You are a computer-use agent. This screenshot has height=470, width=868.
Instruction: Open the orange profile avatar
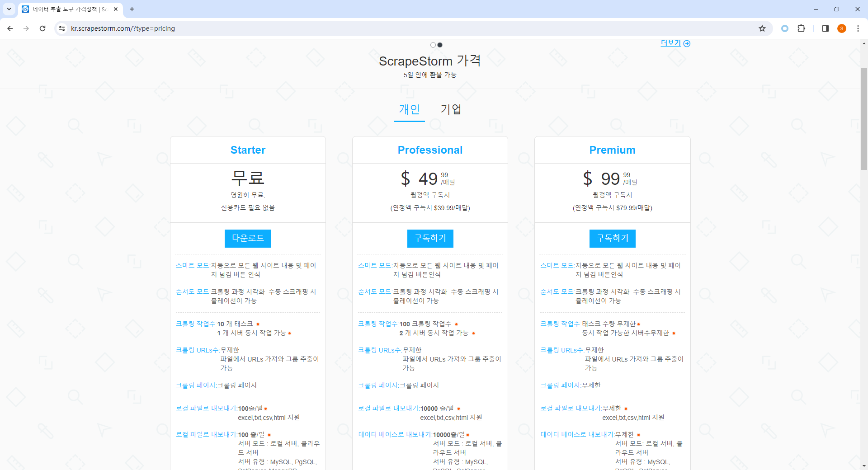841,28
